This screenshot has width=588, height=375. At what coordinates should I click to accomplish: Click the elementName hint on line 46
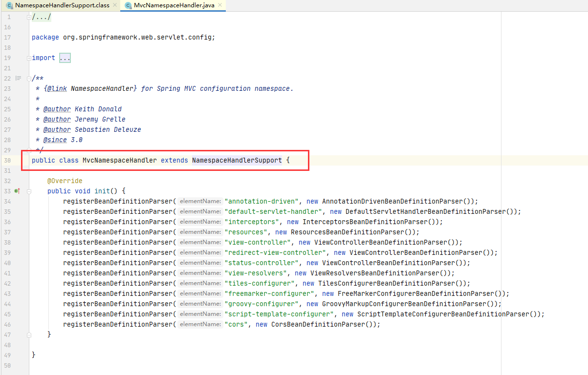pyautogui.click(x=200, y=324)
